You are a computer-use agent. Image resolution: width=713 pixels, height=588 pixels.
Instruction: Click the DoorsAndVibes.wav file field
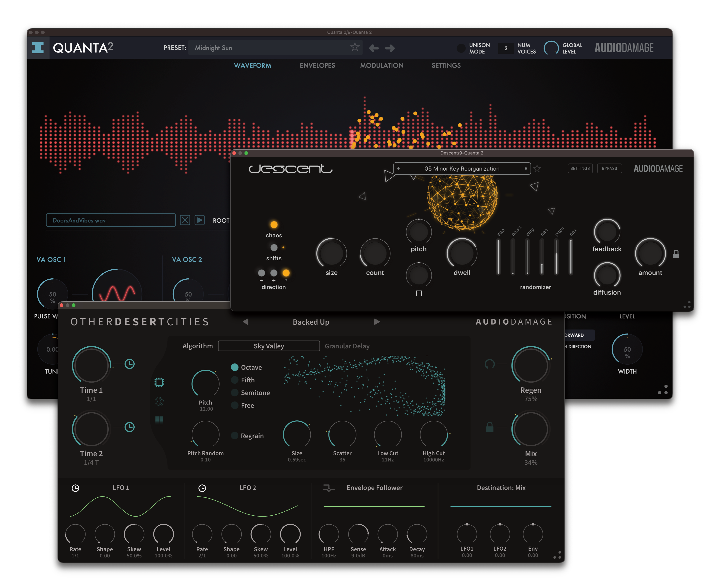click(110, 220)
